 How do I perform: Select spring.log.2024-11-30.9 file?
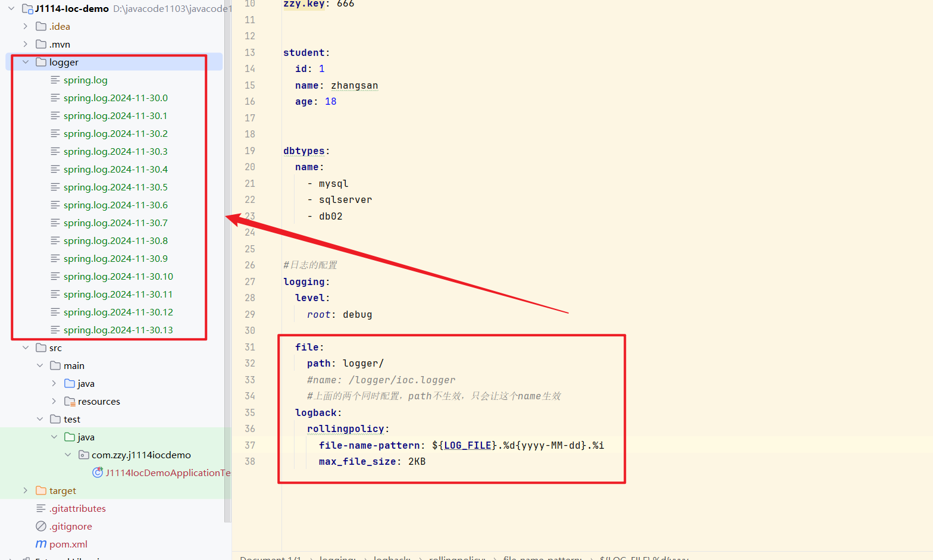(x=115, y=258)
